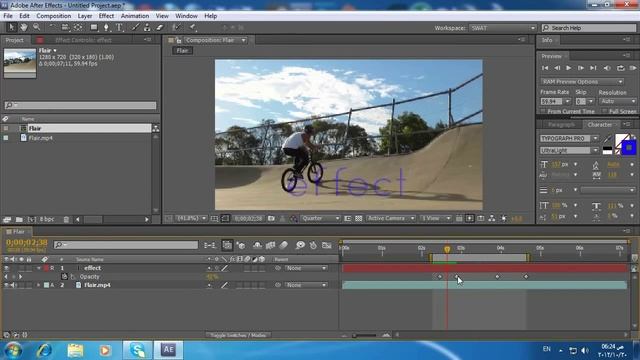Open Composition Mini-Flowchart in timeline

210,245
